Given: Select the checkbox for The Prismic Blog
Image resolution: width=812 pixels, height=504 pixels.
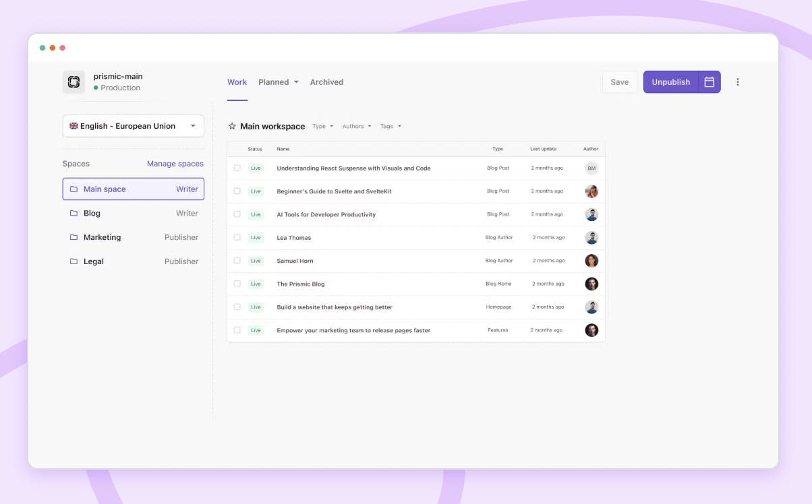Looking at the screenshot, I should 237,284.
